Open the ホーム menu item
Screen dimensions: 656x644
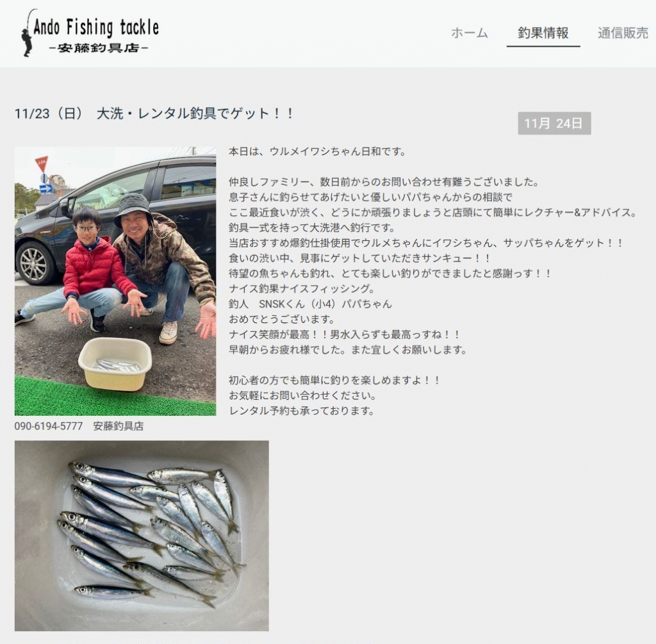click(x=470, y=33)
